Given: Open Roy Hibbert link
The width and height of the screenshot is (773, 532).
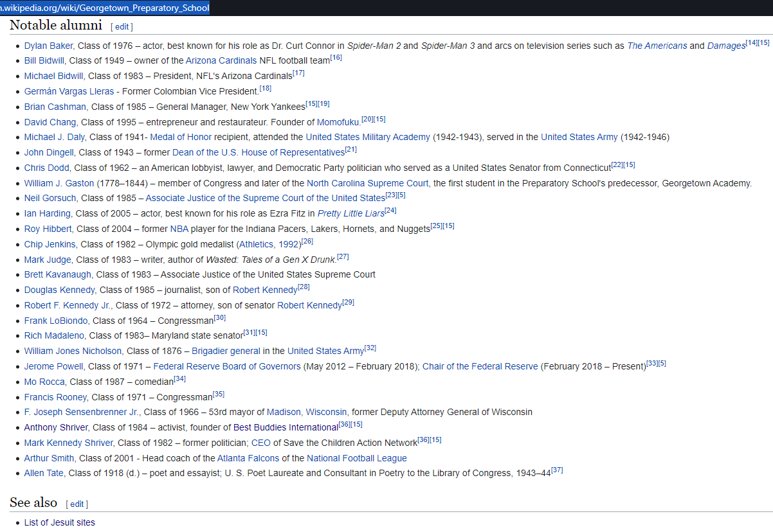Looking at the screenshot, I should click(48, 229).
